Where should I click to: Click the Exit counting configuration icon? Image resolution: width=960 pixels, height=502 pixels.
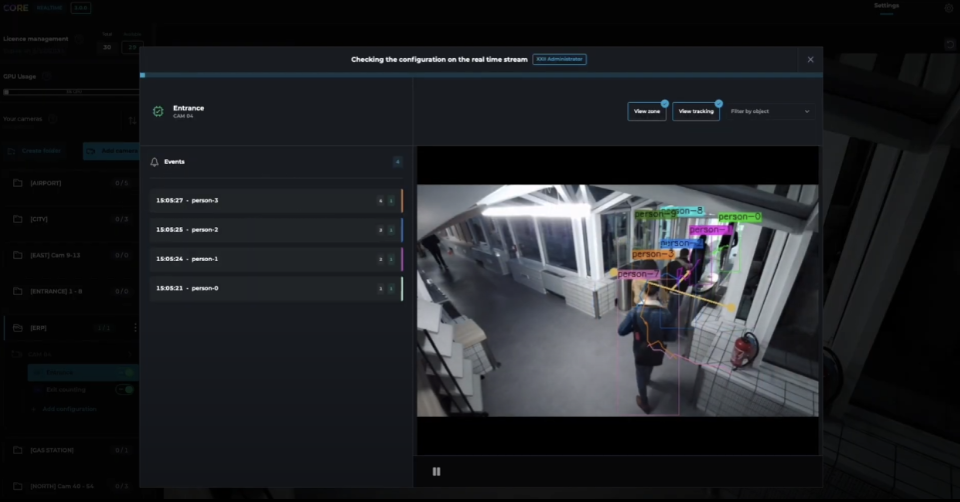[x=37, y=389]
